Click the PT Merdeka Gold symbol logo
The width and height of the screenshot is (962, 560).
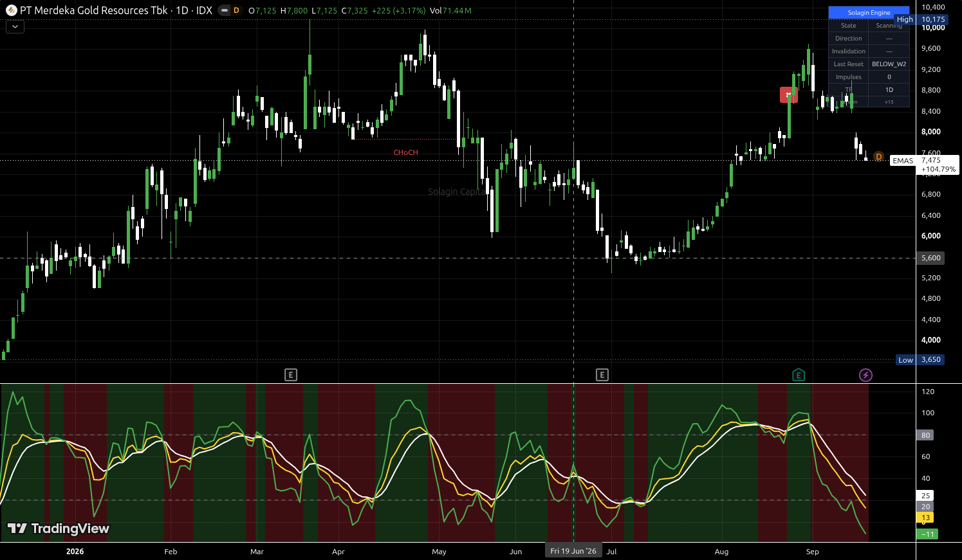(x=11, y=10)
